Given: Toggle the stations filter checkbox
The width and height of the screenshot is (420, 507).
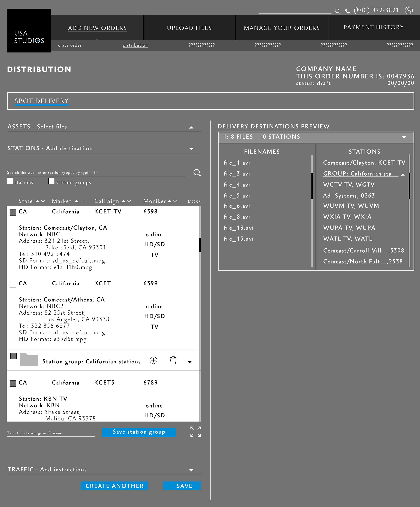Looking at the screenshot, I should 10,181.
